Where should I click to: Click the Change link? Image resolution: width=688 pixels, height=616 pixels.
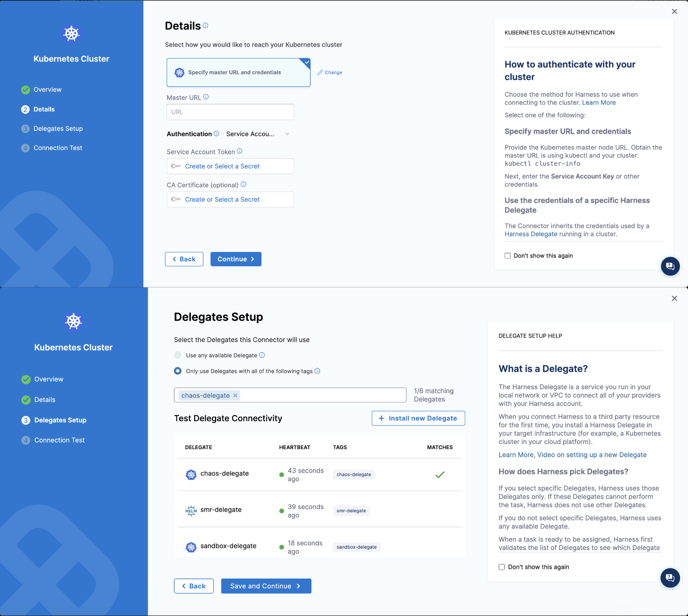coord(333,72)
